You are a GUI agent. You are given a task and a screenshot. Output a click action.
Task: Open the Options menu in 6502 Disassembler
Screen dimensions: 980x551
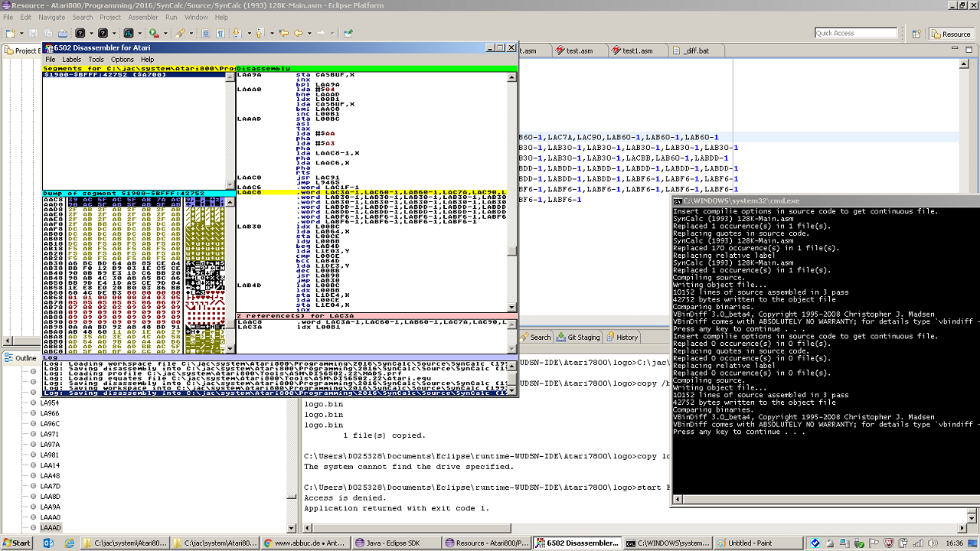pyautogui.click(x=122, y=59)
